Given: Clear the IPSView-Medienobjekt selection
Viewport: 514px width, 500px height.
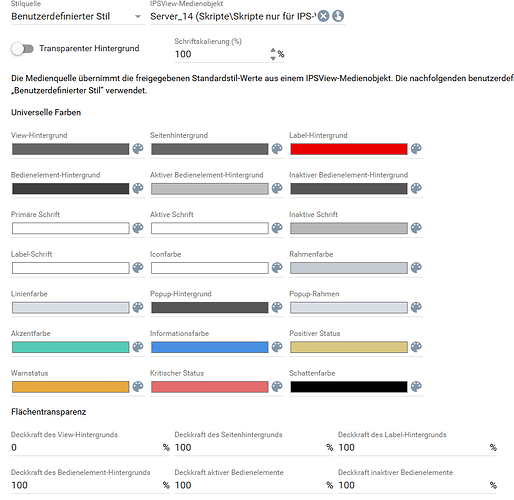Looking at the screenshot, I should point(323,16).
